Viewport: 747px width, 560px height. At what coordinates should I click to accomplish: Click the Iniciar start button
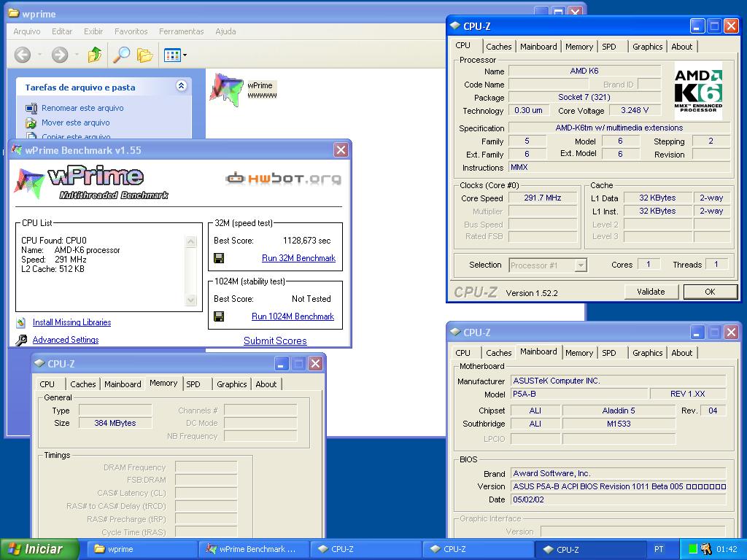pos(39,549)
